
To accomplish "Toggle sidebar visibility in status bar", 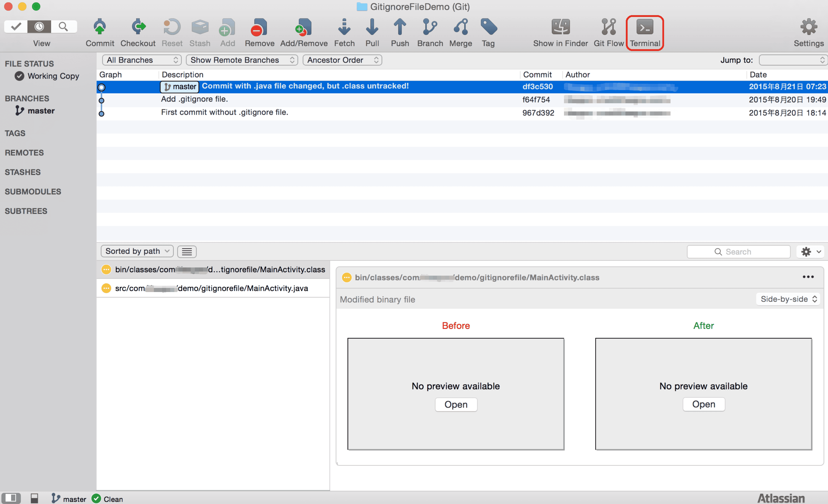I will 11,498.
